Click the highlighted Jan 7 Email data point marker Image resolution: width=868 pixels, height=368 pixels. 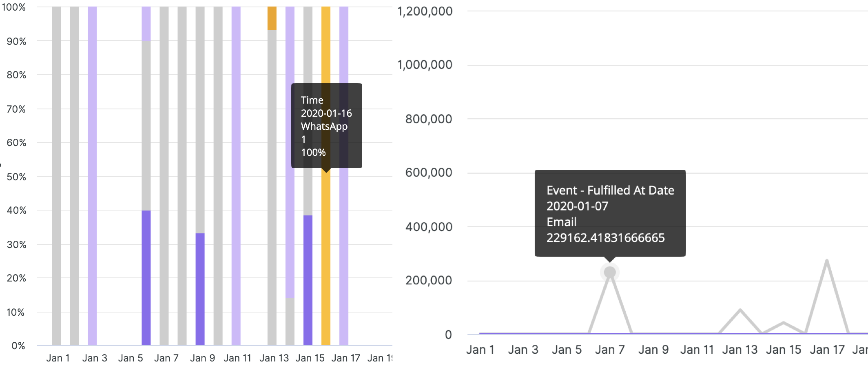(x=610, y=272)
